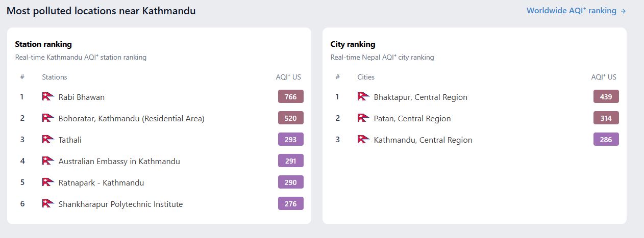Click the 286 AQI badge for Kathmandu
Image resolution: width=644 pixels, height=238 pixels.
click(x=606, y=139)
